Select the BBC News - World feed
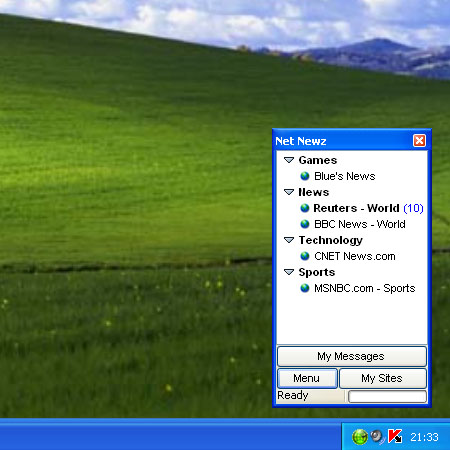This screenshot has height=450, width=450. pos(360,224)
